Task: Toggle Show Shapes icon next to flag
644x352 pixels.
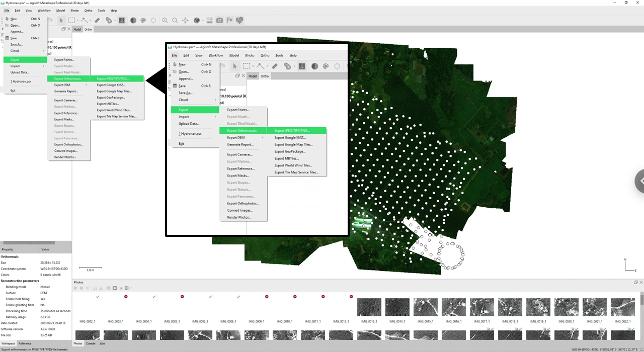Action: tap(240, 21)
